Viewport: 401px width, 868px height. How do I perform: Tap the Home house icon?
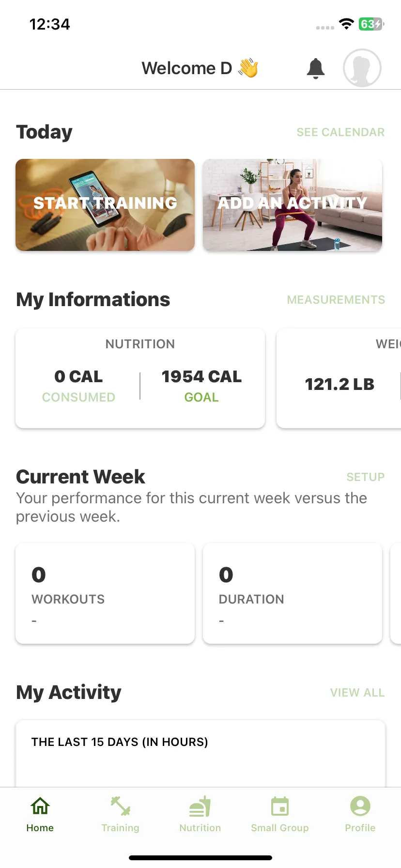coord(40,806)
